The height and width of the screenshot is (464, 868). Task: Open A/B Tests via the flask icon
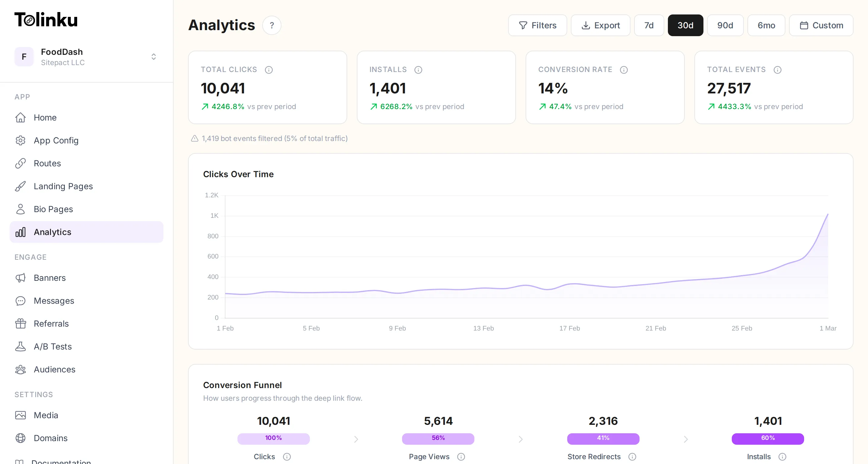[x=20, y=346]
